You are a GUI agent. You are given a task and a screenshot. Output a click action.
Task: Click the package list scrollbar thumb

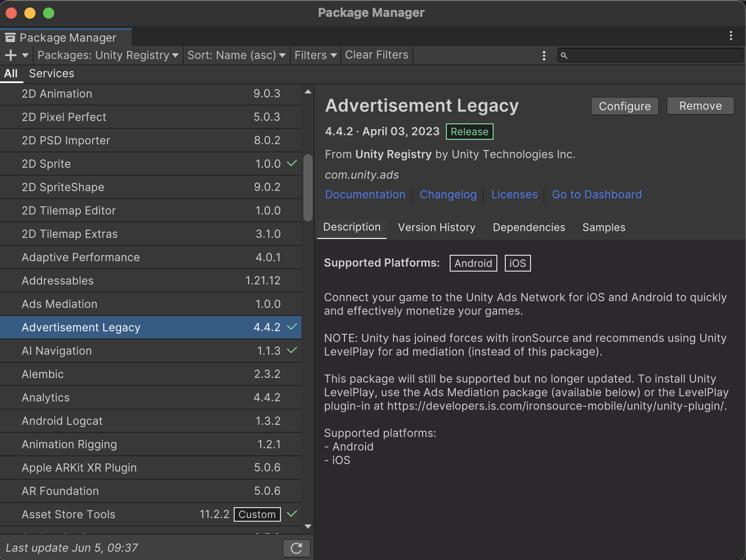[308, 187]
